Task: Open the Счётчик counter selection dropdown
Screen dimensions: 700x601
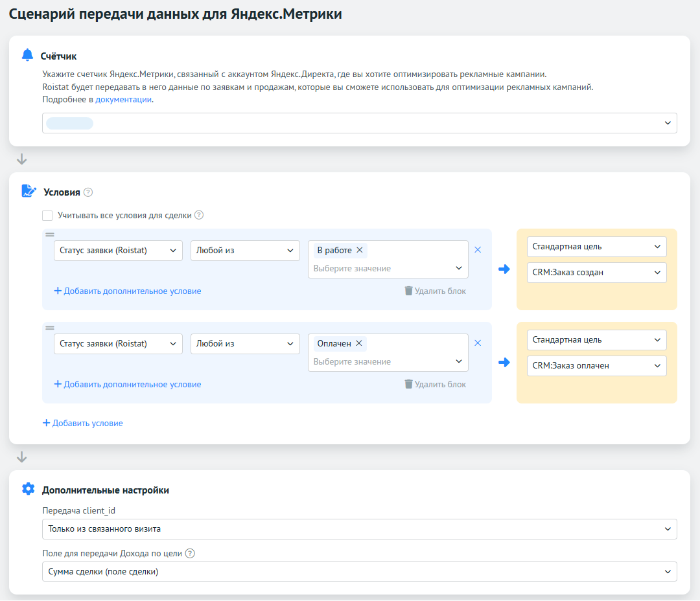Action: click(x=359, y=123)
